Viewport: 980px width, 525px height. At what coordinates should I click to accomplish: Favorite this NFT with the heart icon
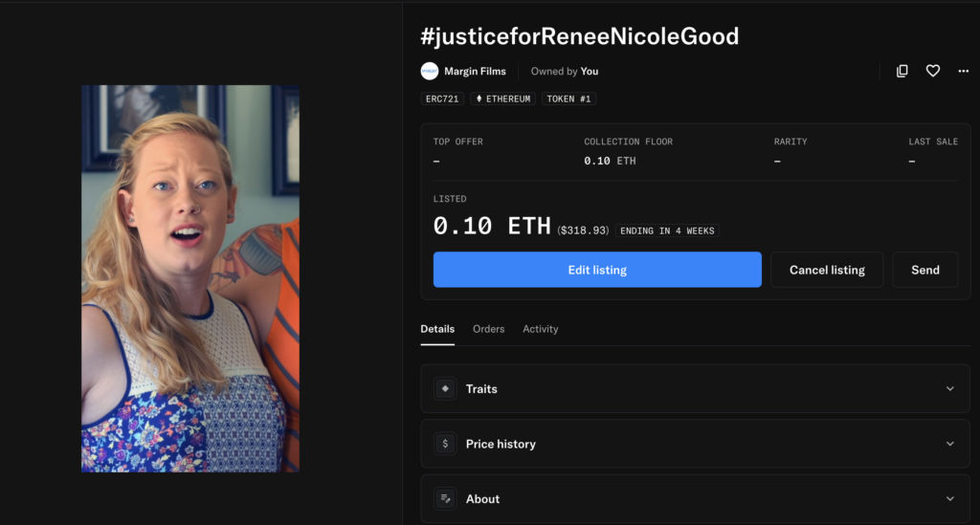[932, 71]
